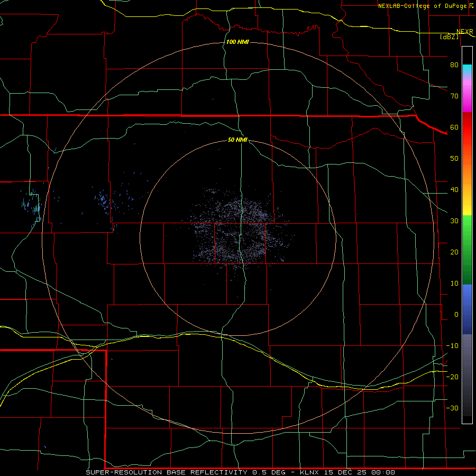Select the "40" value on the dBZ scale

coord(454,190)
